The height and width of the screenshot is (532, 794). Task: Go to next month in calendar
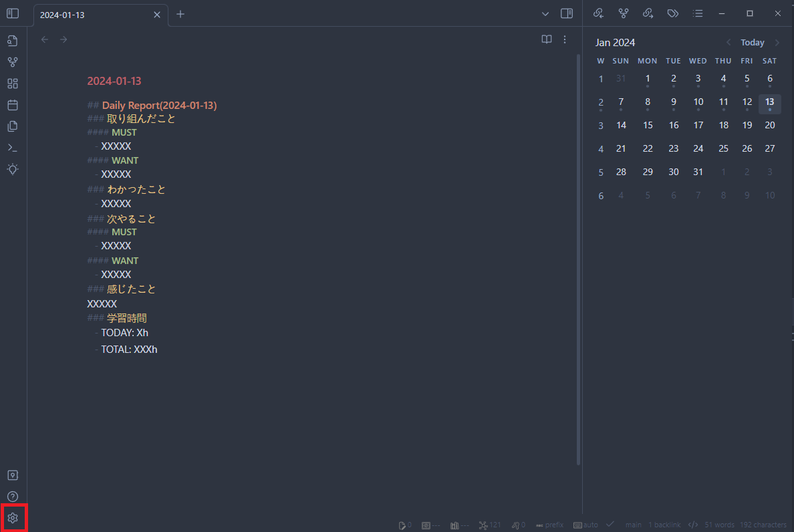[777, 43]
